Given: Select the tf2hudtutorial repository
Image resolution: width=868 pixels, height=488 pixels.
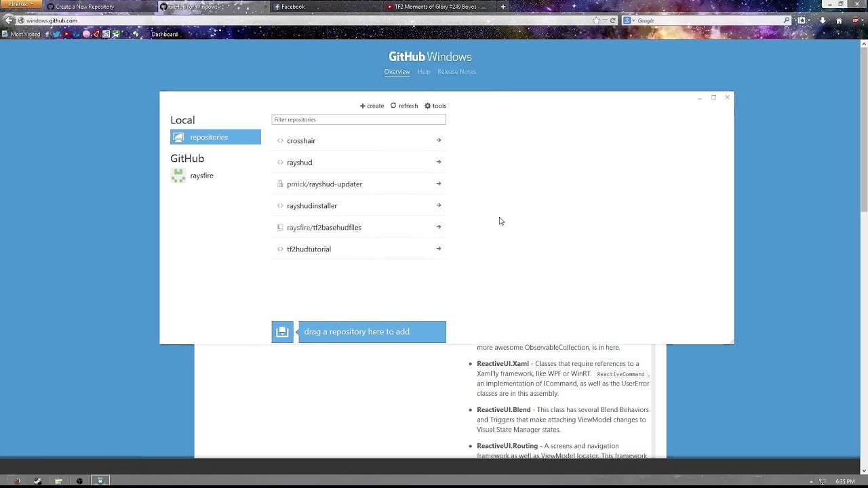Looking at the screenshot, I should 309,249.
